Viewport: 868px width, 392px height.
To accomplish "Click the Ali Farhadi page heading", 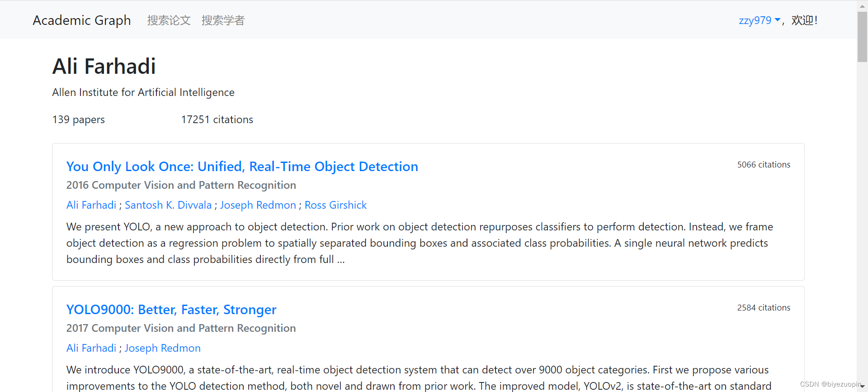I will click(x=104, y=66).
